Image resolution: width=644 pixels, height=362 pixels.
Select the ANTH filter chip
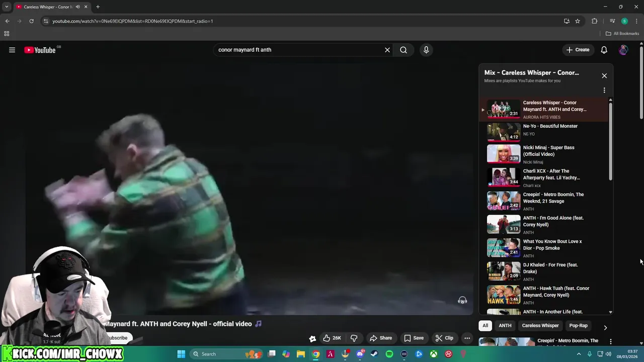[505, 325]
